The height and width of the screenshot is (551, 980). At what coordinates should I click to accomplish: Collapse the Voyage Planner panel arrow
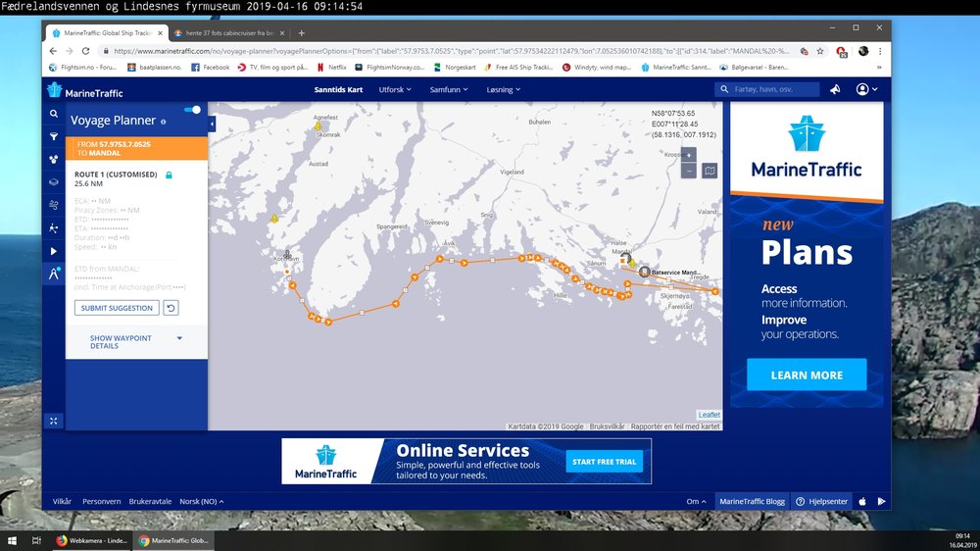click(x=212, y=124)
